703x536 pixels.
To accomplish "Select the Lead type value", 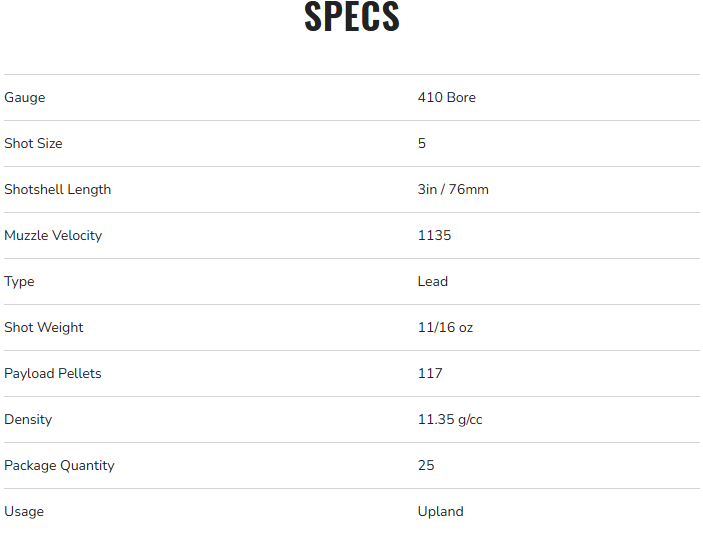I will point(433,282).
